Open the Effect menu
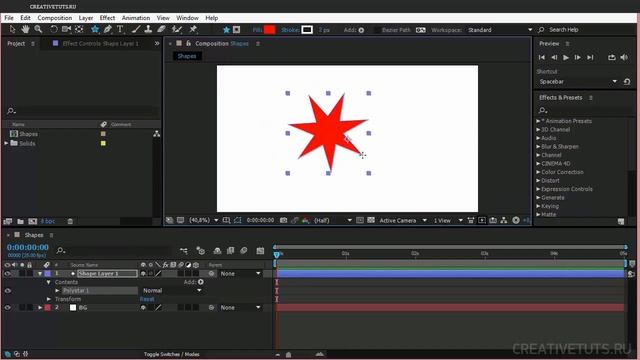This screenshot has height=360, width=640. (x=107, y=18)
